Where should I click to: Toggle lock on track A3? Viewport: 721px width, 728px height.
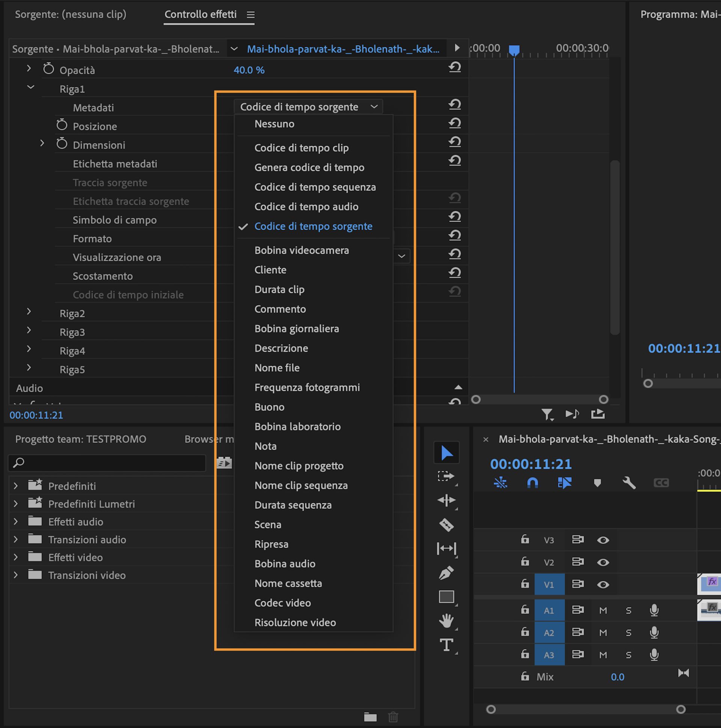coord(525,654)
